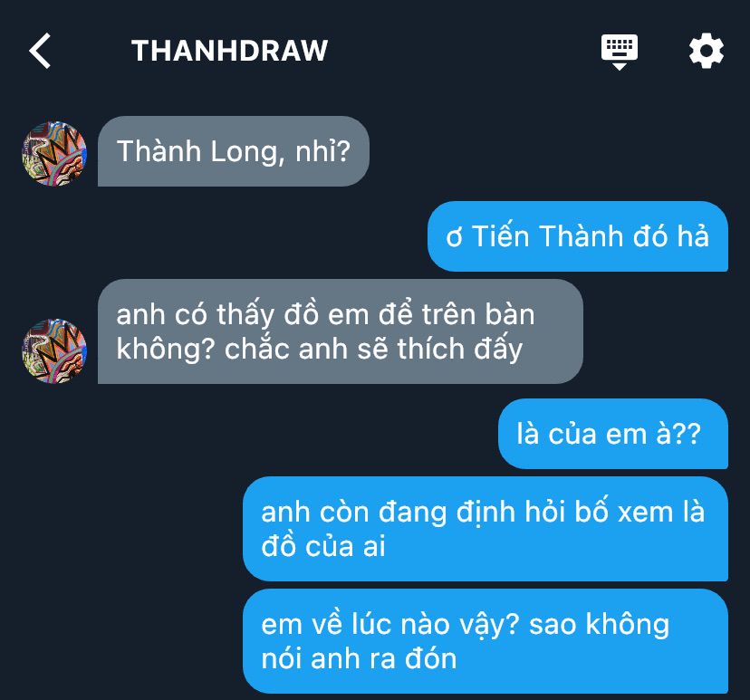
Task: Select the "ơ Tiến Thành đó hả" bubble
Action: [x=578, y=236]
